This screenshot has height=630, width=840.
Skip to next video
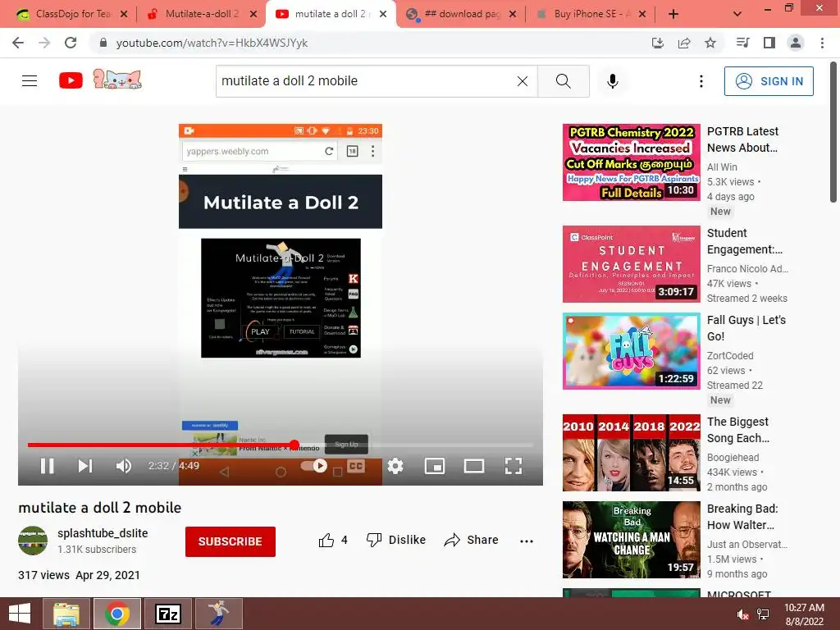coord(85,466)
